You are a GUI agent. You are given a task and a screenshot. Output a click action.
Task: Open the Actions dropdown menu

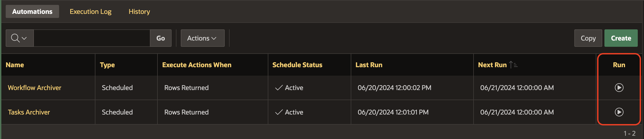coord(202,38)
